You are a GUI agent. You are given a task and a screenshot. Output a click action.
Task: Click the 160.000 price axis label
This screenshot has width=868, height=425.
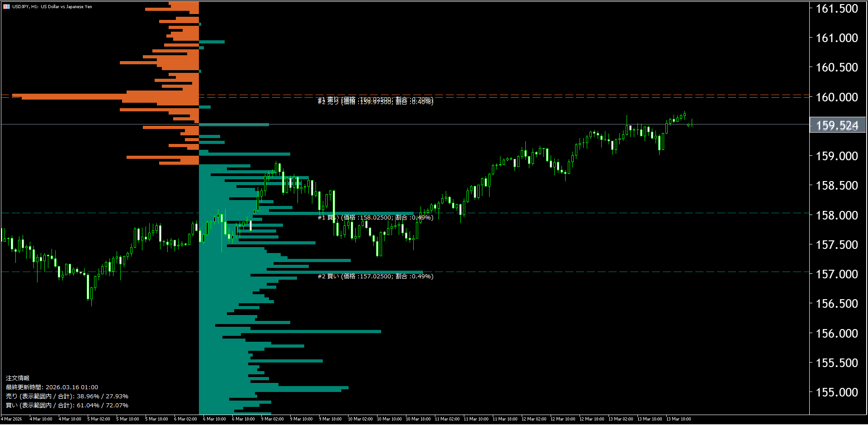coord(837,97)
